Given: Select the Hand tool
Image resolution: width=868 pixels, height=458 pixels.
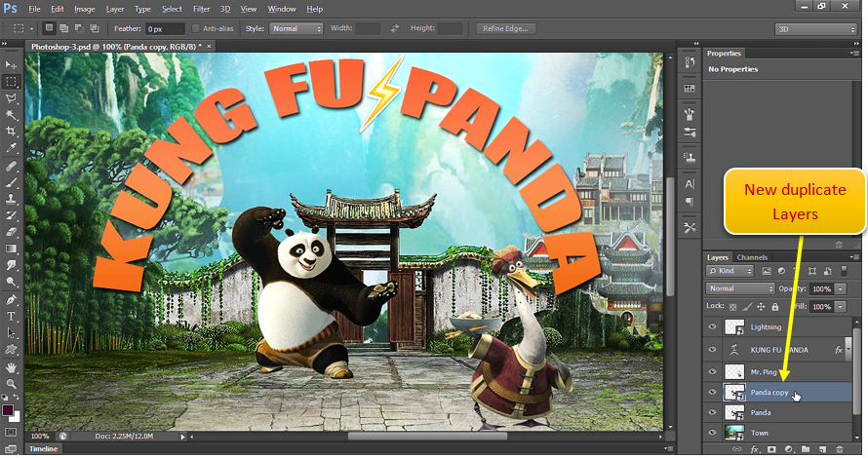Looking at the screenshot, I should point(11,367).
